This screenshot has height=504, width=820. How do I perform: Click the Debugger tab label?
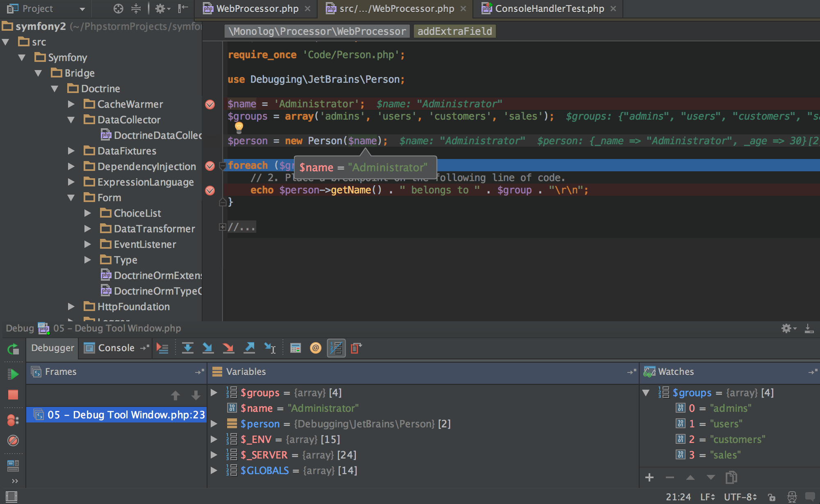[52, 348]
